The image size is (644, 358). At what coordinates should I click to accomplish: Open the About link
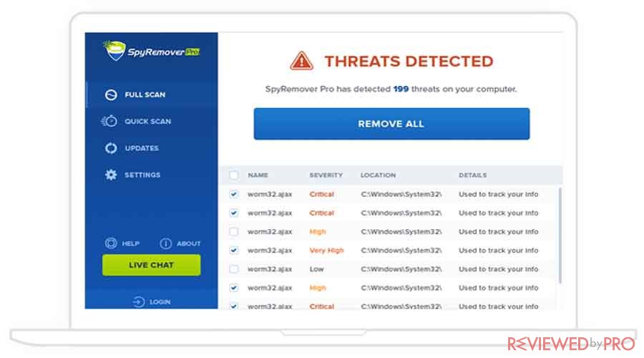[180, 243]
